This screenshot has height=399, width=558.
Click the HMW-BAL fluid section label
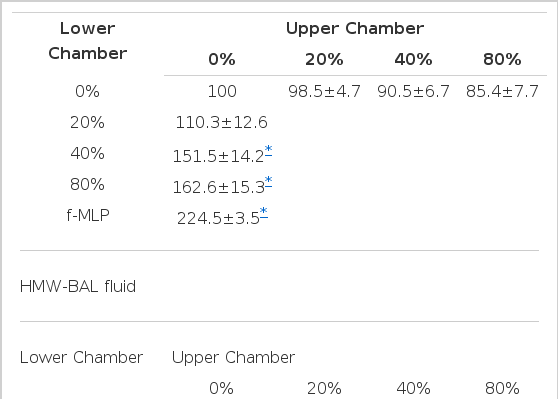[78, 287]
